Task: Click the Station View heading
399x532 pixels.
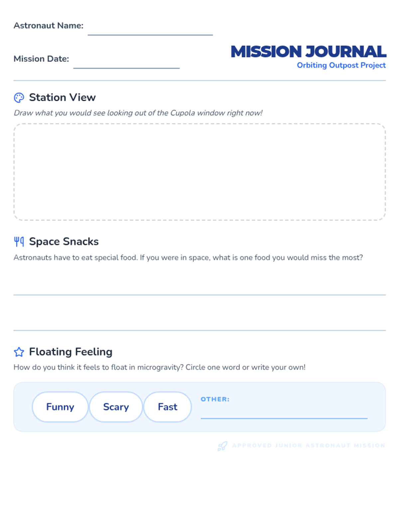Action: [x=62, y=97]
